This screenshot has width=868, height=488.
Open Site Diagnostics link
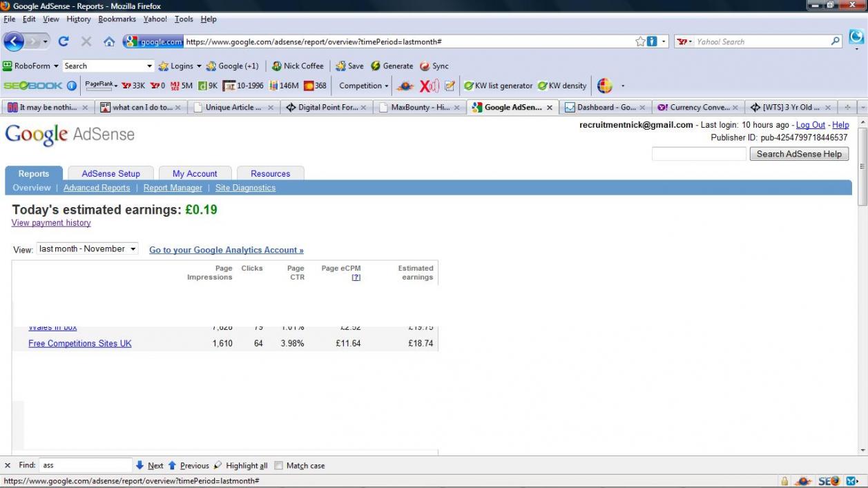[x=245, y=188]
